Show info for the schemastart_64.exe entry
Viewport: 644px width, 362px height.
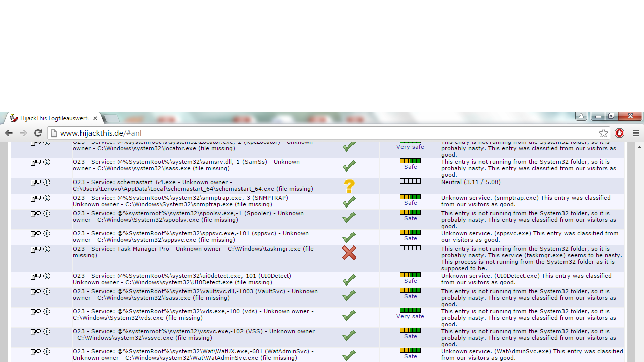click(47, 183)
